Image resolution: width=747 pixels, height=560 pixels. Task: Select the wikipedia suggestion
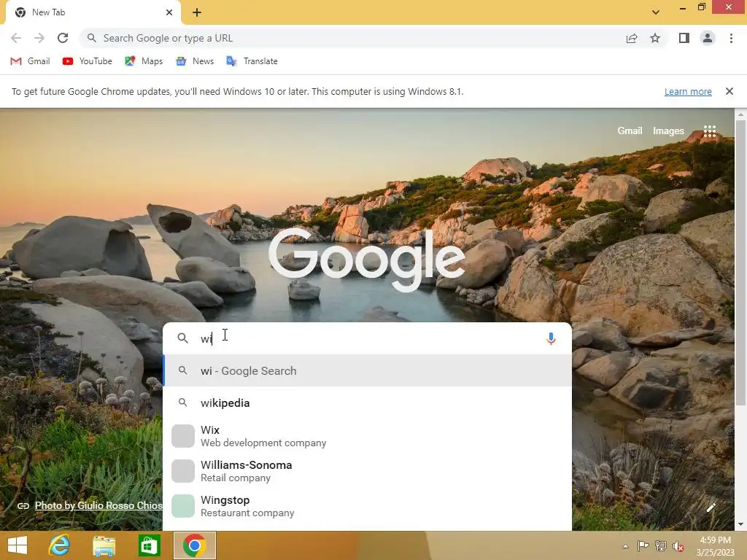(x=368, y=402)
